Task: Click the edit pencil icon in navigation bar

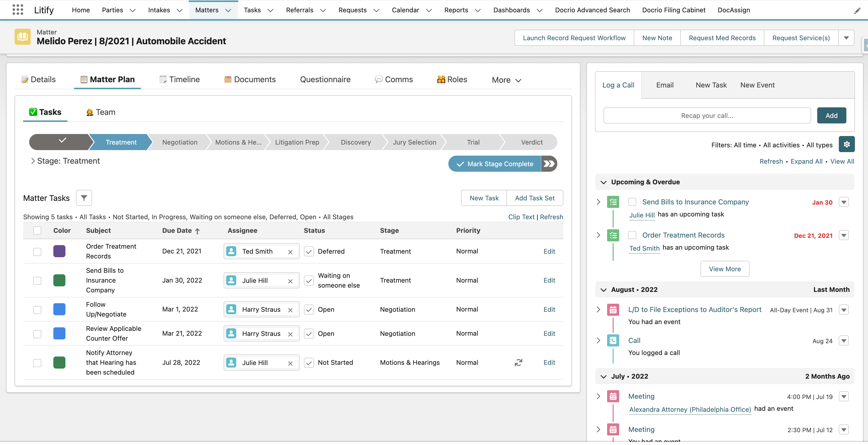Action: (857, 11)
